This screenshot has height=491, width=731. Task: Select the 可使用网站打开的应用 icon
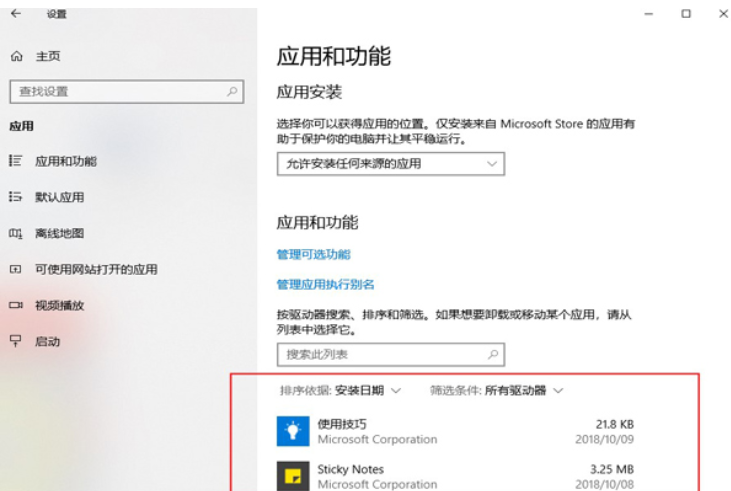15,269
